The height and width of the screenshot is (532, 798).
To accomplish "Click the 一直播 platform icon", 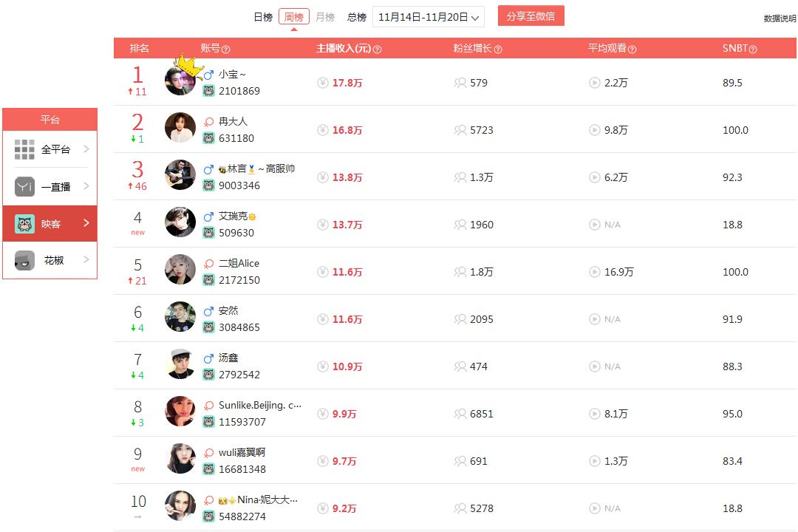I will 24,186.
